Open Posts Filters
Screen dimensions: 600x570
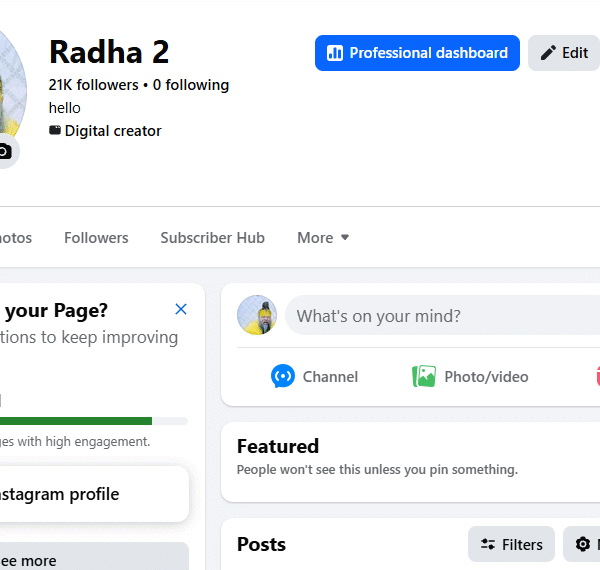point(511,544)
